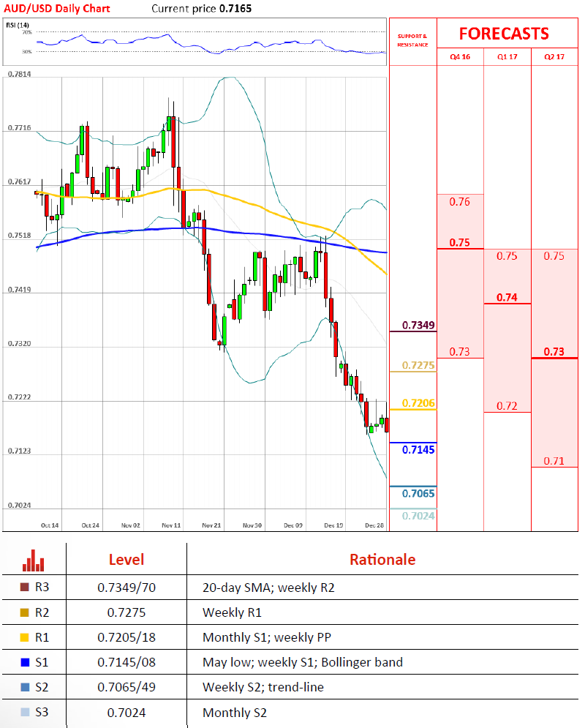Select the Q4 16 forecast column header
The image size is (585, 728).
pyautogui.click(x=460, y=57)
